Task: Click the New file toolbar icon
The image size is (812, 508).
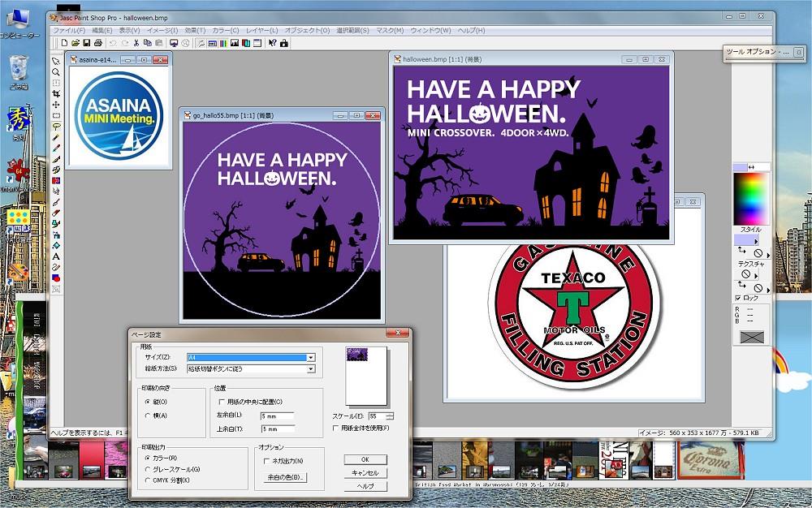Action: [x=64, y=43]
